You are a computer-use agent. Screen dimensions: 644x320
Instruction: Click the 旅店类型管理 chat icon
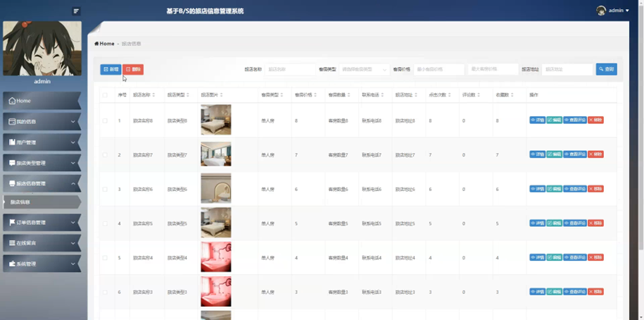pos(12,163)
